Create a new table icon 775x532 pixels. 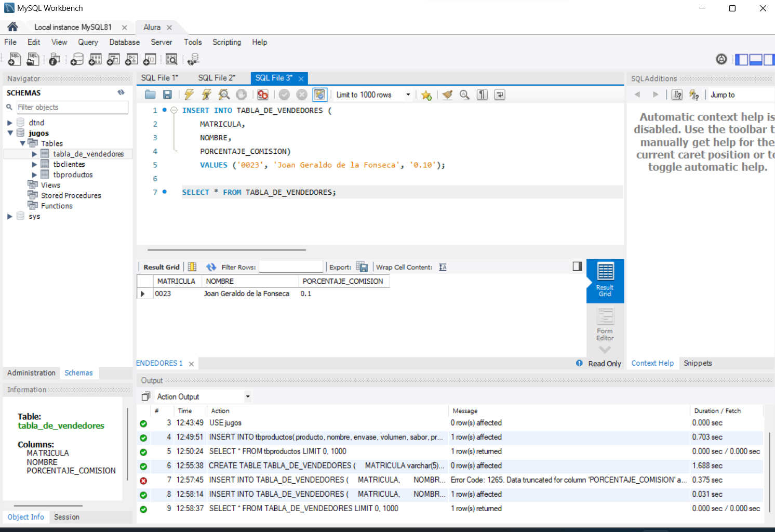95,59
